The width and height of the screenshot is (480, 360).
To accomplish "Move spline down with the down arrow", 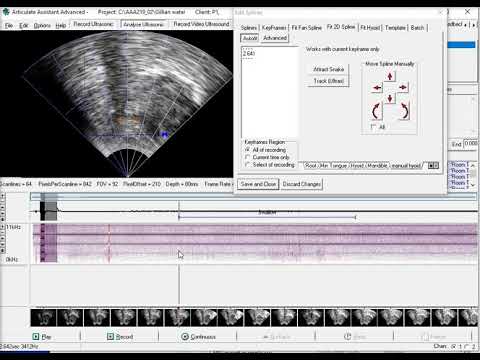I will click(390, 98).
